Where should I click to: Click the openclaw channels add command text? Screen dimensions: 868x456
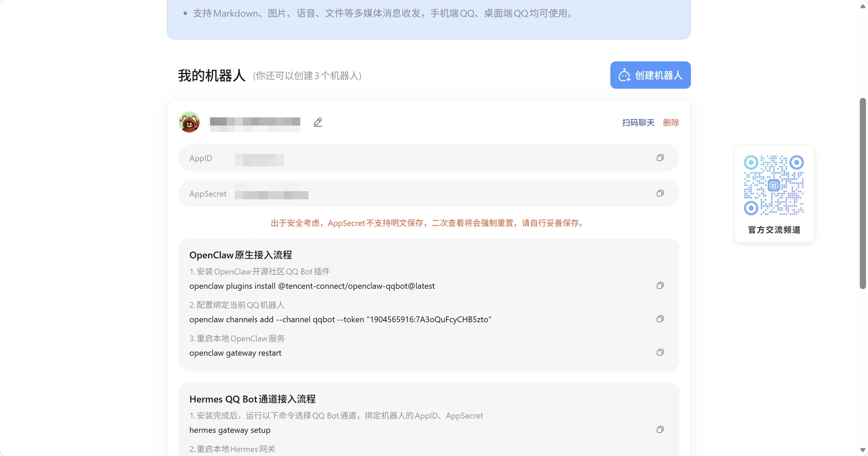point(340,319)
